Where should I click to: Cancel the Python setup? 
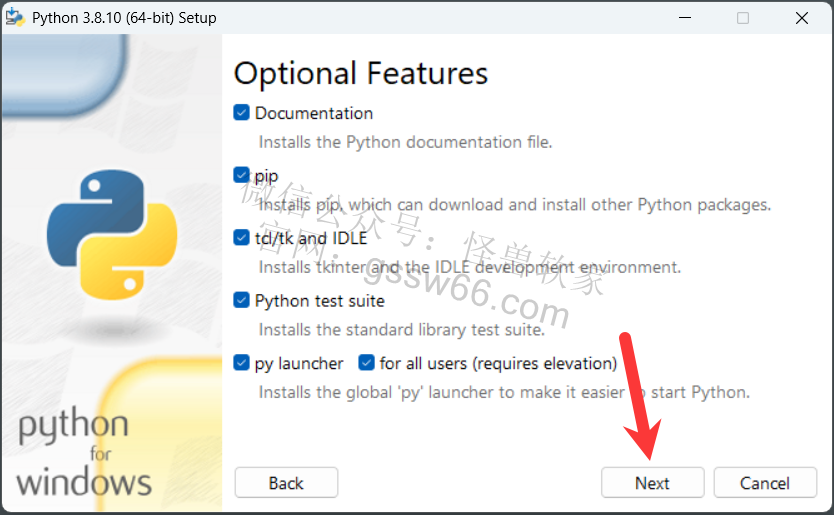pyautogui.click(x=765, y=483)
